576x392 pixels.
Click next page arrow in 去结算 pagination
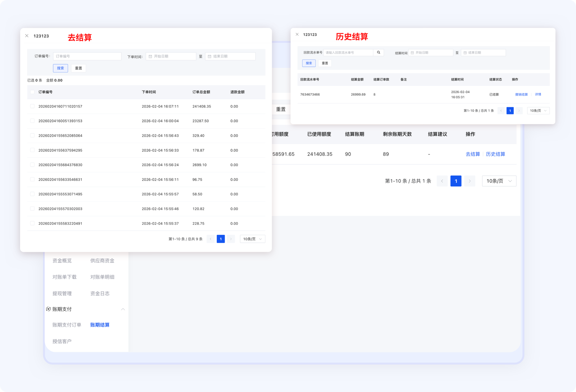(231, 239)
